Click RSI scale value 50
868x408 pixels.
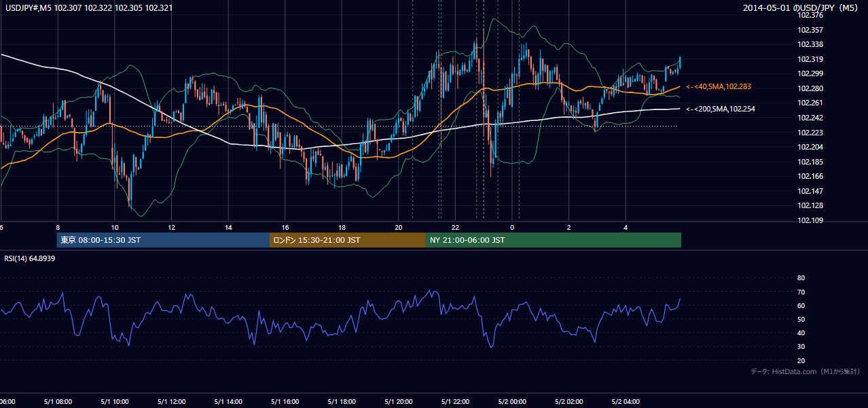click(x=801, y=319)
